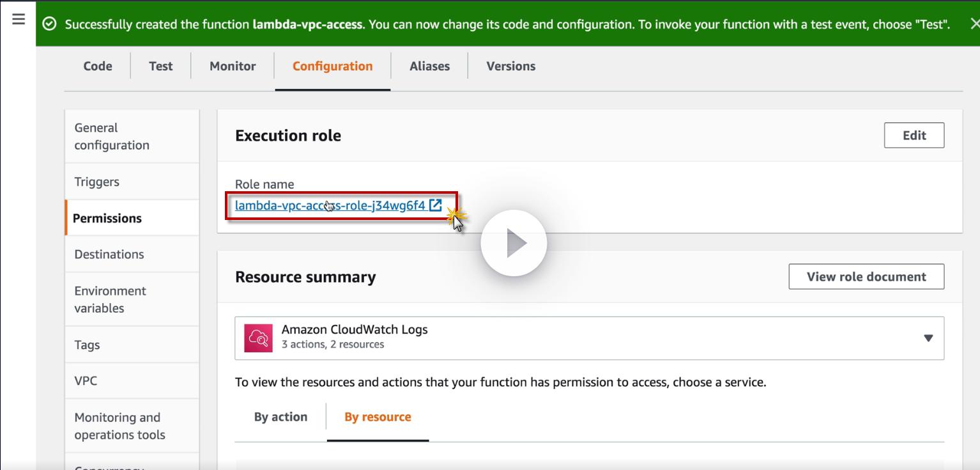Click the Amazon CloudWatch Logs service icon
Viewport: 980px width, 470px height.
pyautogui.click(x=258, y=338)
